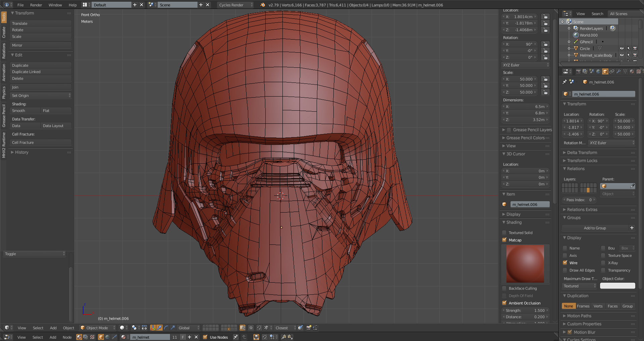Viewport: 644px width, 341px height.
Task: Toggle the Use Nodes checkbox
Action: (x=205, y=337)
